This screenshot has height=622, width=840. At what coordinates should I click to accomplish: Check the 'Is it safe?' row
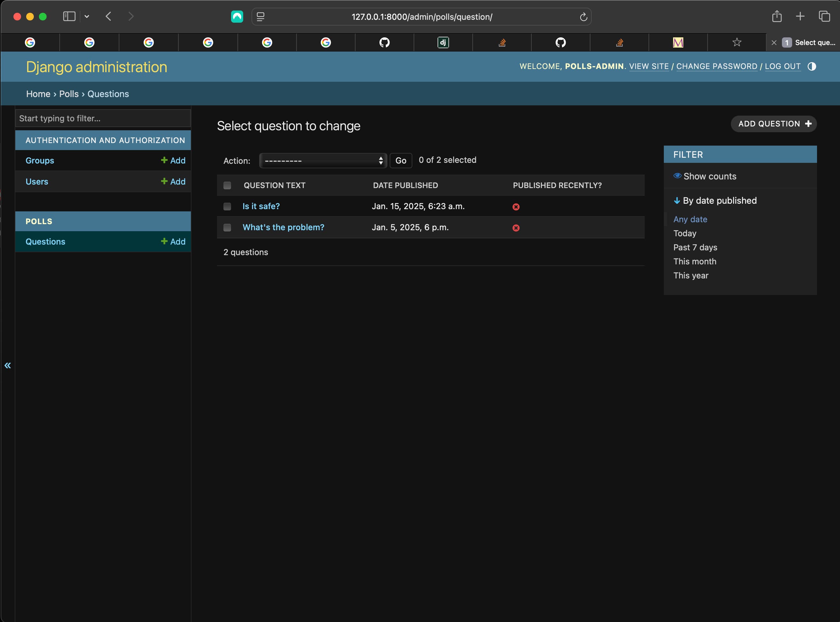(227, 206)
